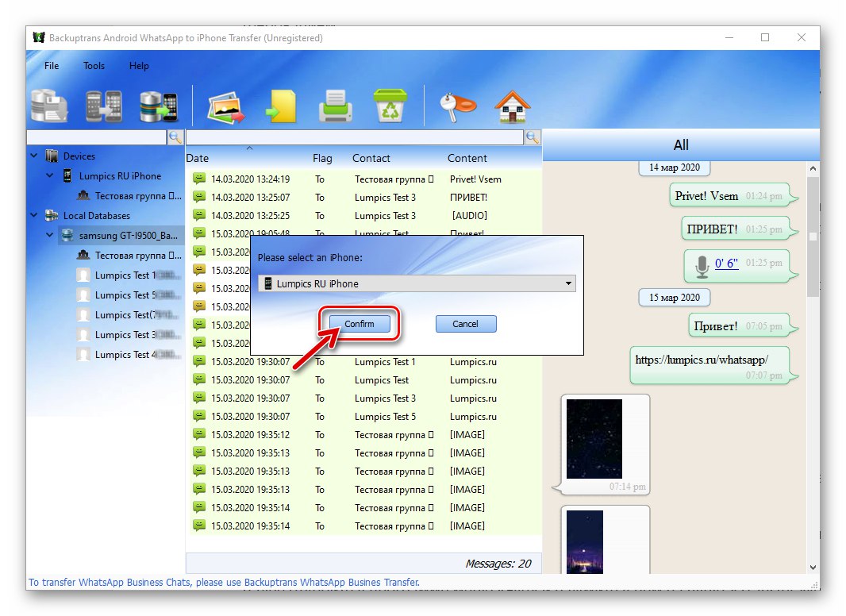
Task: Click the message icon of the 14.03.2020 13:24:19 row
Action: tap(199, 178)
